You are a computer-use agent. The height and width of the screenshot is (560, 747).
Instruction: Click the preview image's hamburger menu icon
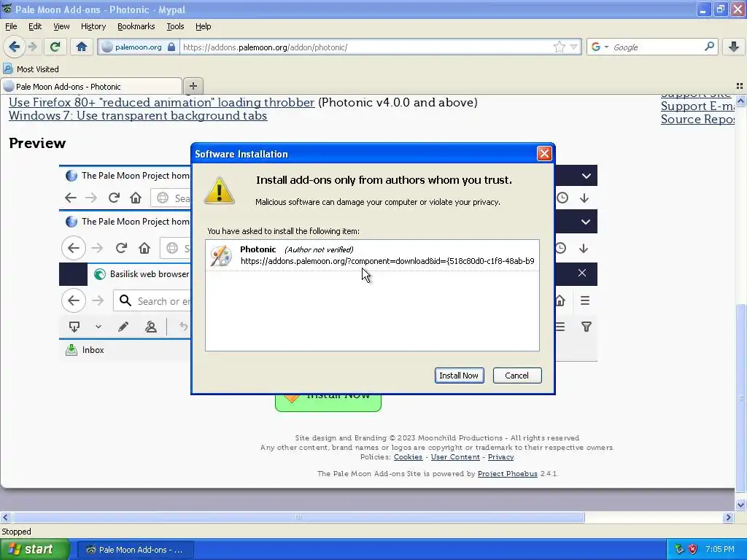tap(584, 300)
